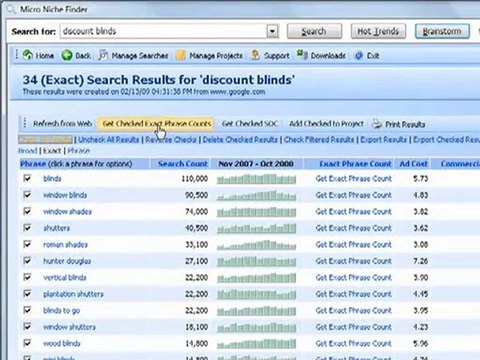
Task: Toggle the 'plantation shutters' checkbox
Action: 27,294
